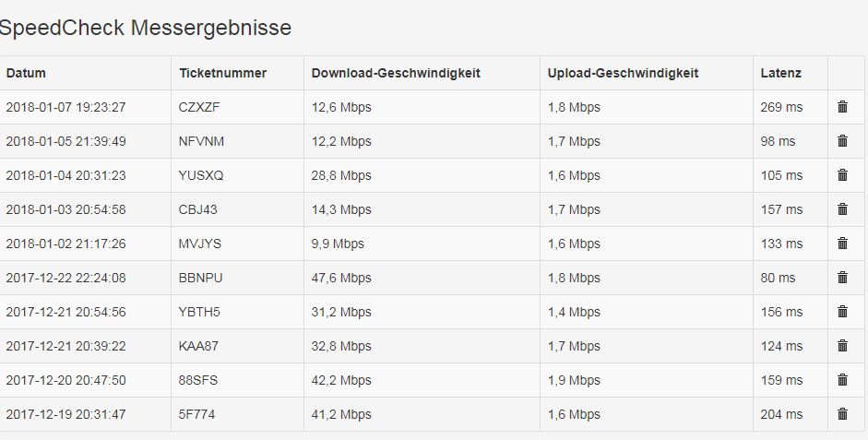The width and height of the screenshot is (868, 440).
Task: Click the SpeedCheck Messergebnisse heading
Action: pyautogui.click(x=145, y=28)
